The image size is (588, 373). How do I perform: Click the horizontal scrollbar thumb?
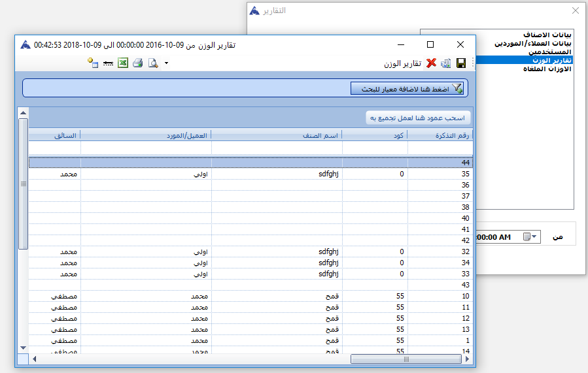coord(406,359)
